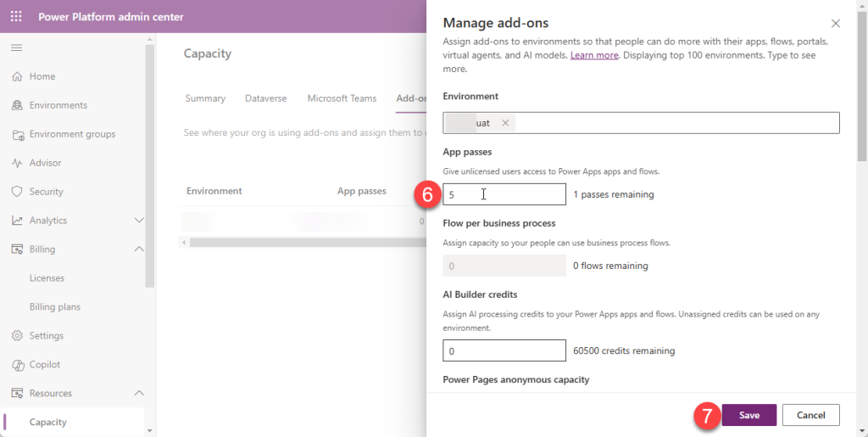Click the Capacity page heading

click(208, 53)
